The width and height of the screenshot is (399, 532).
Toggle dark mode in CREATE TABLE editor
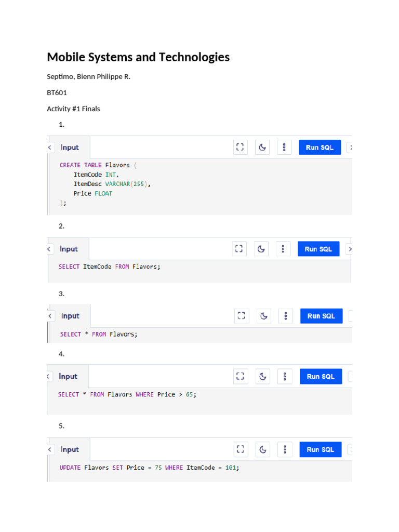click(262, 147)
